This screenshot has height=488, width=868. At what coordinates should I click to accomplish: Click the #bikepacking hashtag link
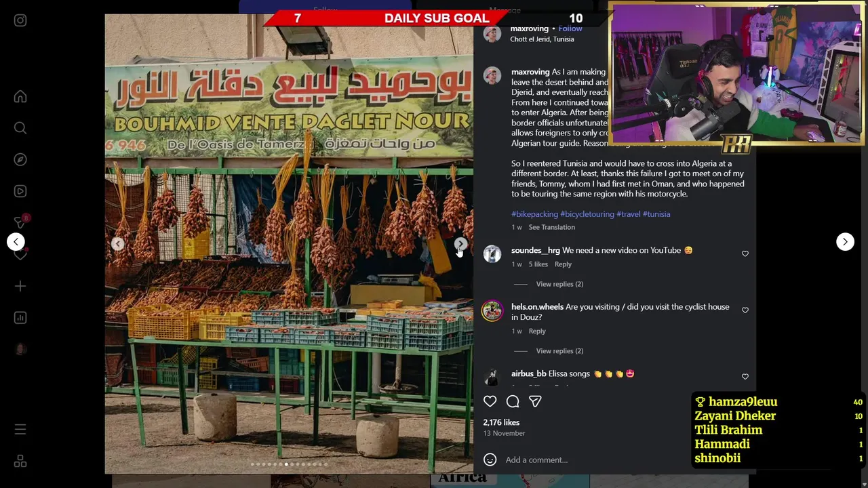[x=534, y=214]
